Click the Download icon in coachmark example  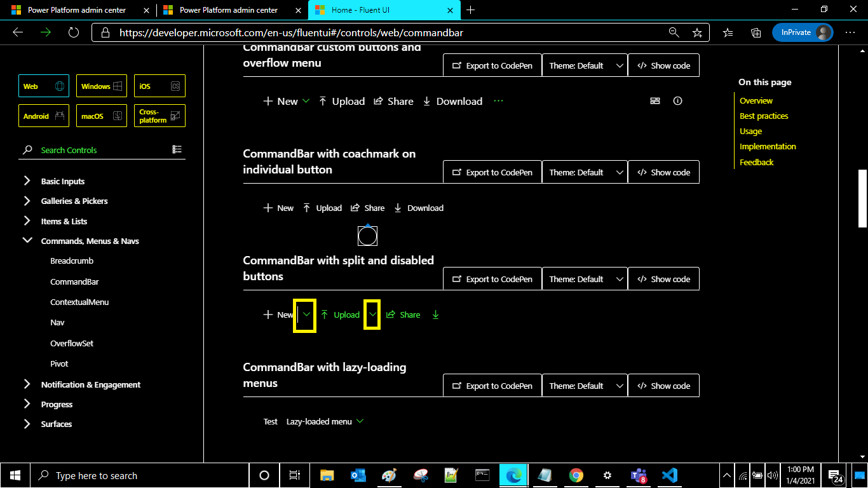[398, 208]
